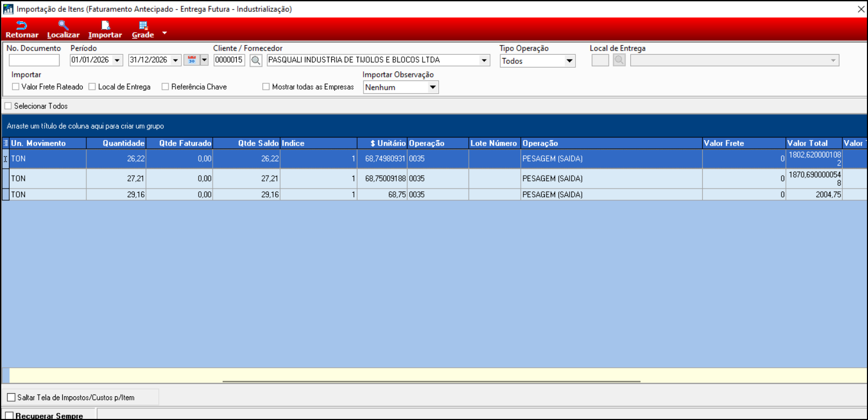Click the row indicator of the 29,16 row
This screenshot has height=420, width=868.
pyautogui.click(x=6, y=194)
